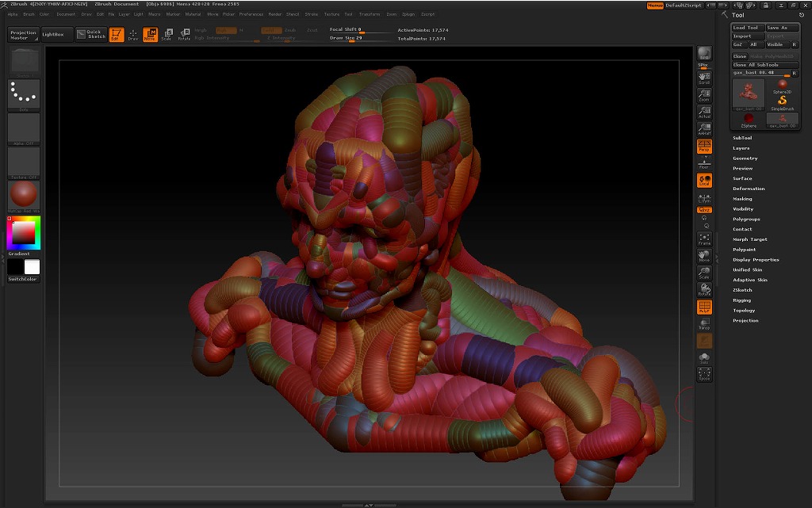Click the LightBox button
This screenshot has width=812, height=508.
pyautogui.click(x=57, y=34)
